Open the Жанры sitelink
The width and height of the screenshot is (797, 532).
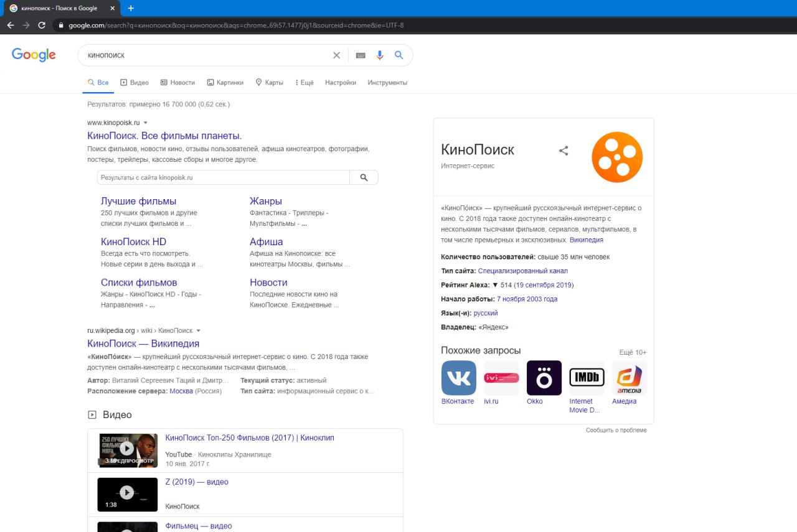[266, 201]
